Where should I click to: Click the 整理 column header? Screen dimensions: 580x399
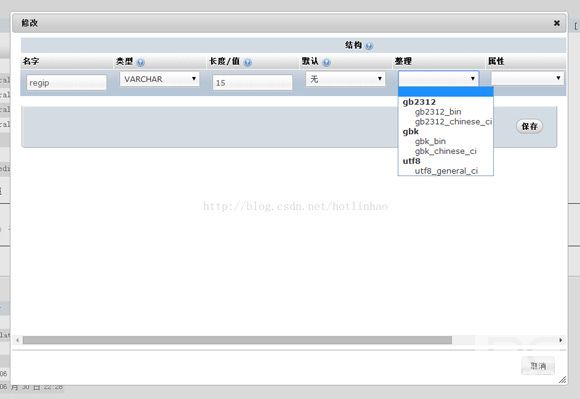point(403,61)
